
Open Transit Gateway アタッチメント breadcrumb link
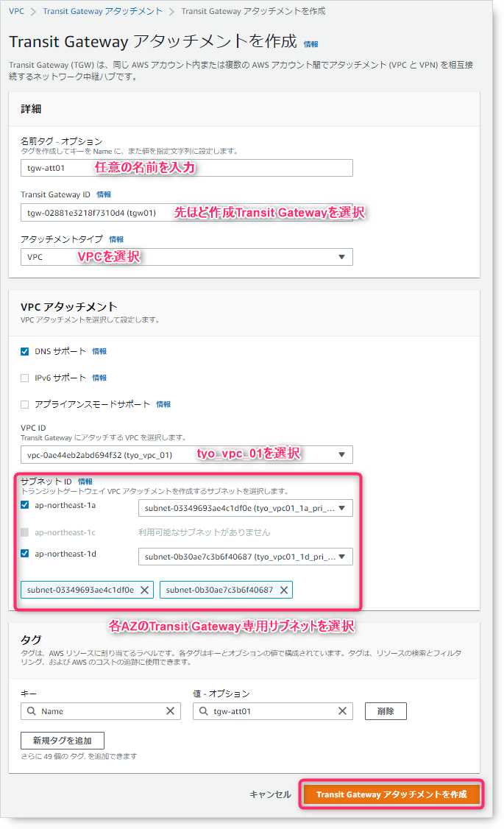click(x=102, y=11)
